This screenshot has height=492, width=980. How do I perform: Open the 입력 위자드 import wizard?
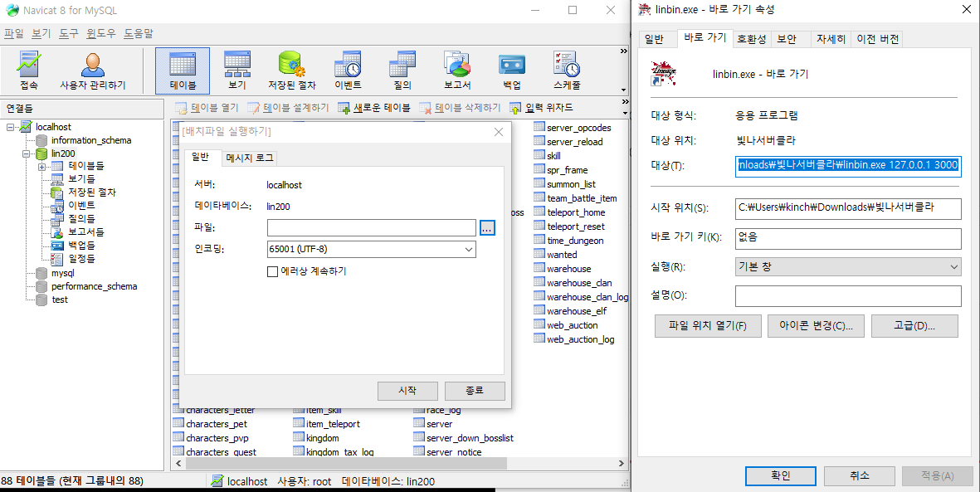point(541,108)
